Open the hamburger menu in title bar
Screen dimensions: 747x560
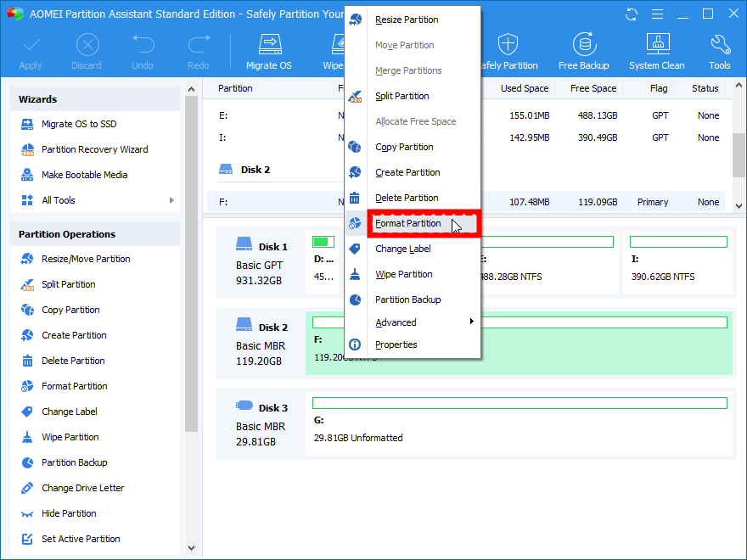tap(657, 14)
